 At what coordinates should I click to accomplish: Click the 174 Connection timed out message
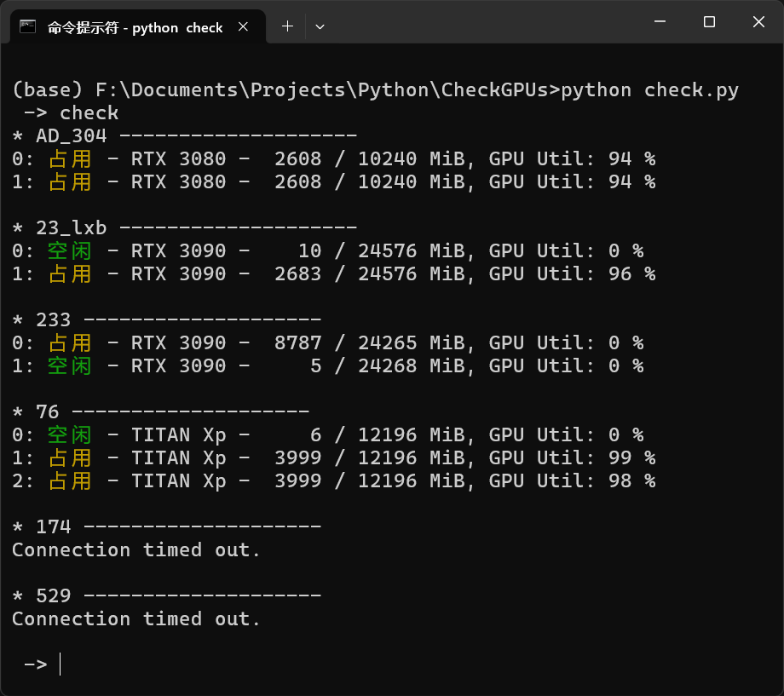[135, 549]
